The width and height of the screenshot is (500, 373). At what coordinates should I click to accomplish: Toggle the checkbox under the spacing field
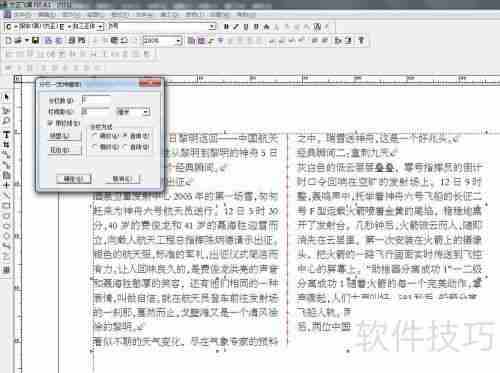coord(50,123)
